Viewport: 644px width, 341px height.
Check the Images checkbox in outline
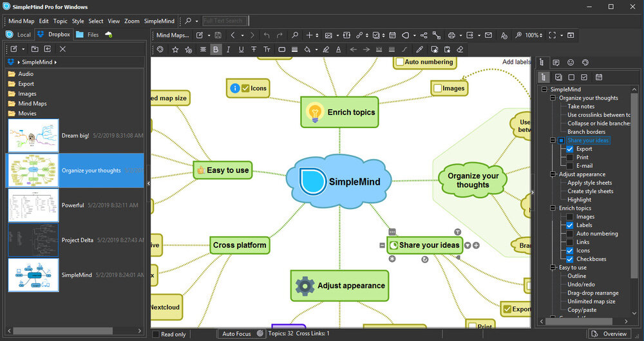coord(570,217)
